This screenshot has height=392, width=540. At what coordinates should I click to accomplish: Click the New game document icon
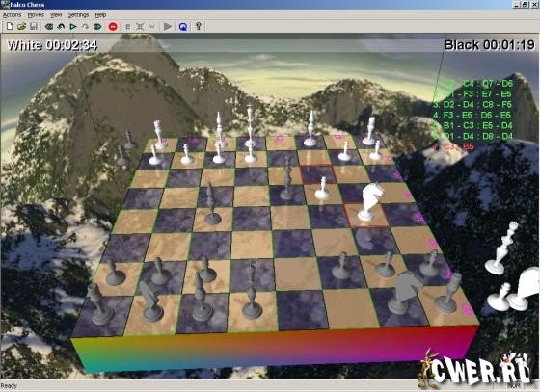pos(10,26)
